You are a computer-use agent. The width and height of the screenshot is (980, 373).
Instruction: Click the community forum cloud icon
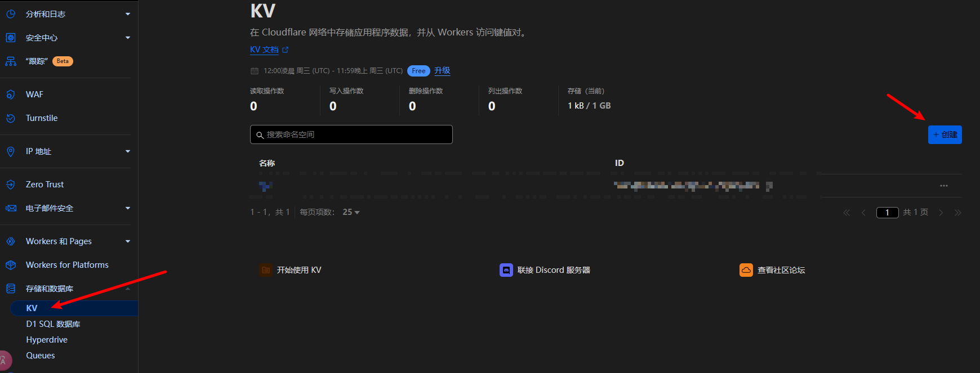[746, 270]
